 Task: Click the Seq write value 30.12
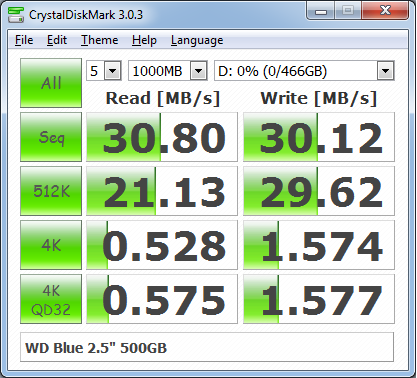319,137
